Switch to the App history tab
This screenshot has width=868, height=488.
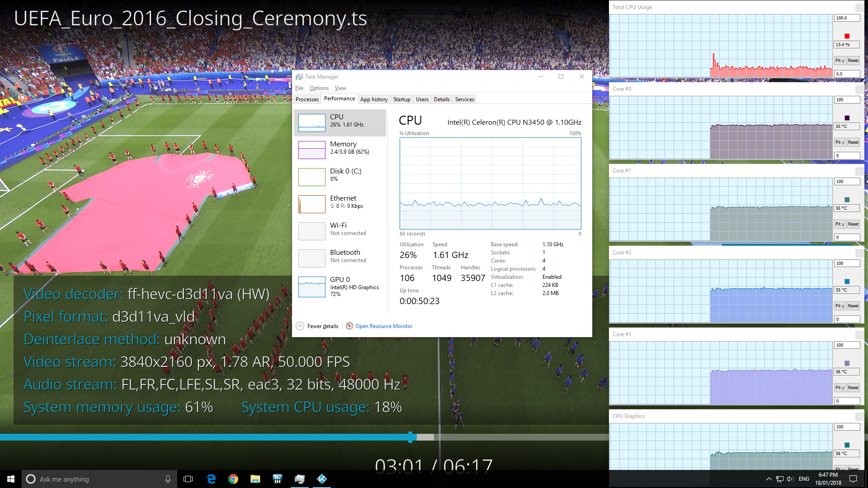(x=374, y=99)
